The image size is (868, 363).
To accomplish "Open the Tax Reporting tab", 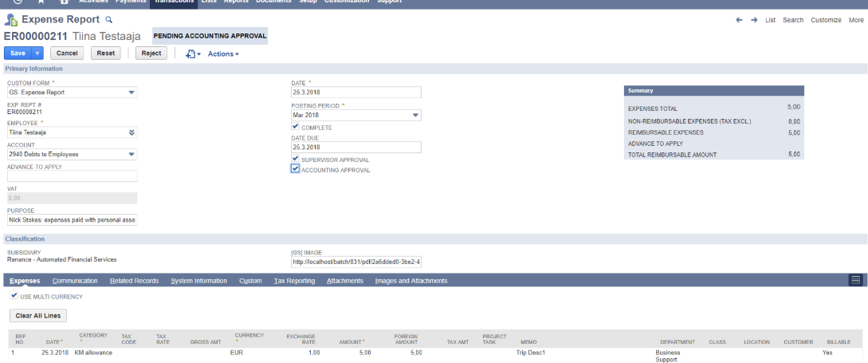I will 294,281.
